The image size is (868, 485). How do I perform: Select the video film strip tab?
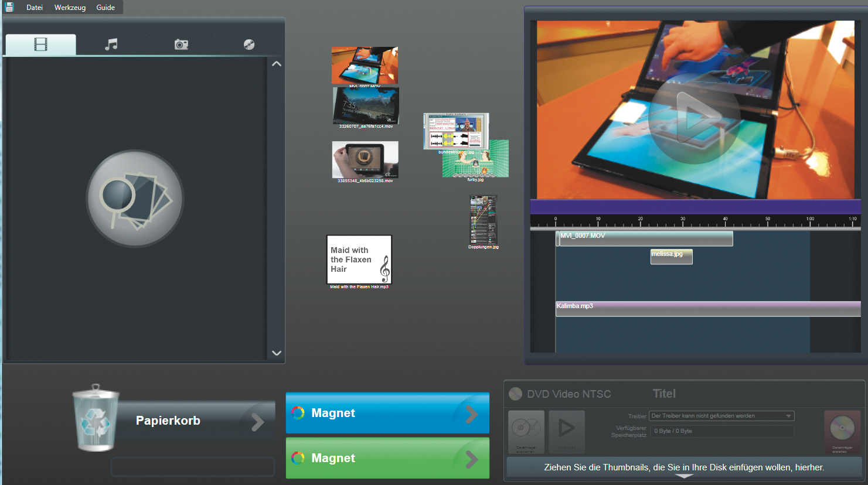click(x=40, y=45)
